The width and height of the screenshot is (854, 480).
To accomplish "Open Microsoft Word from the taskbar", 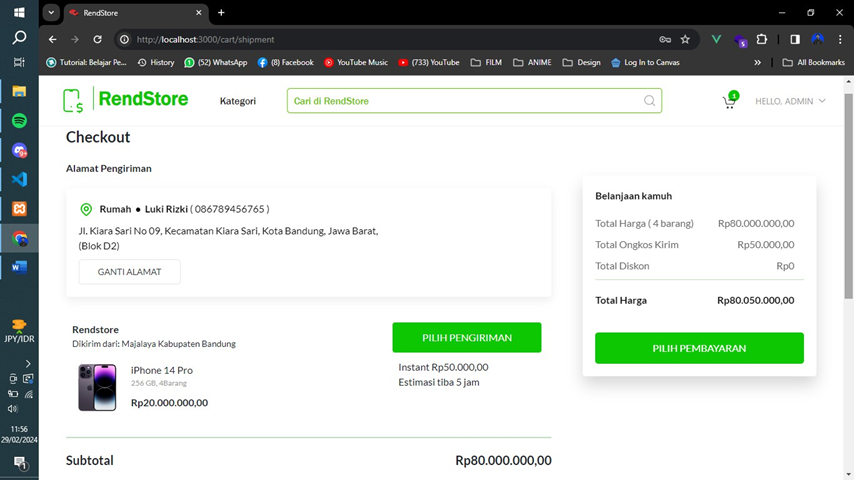I will click(x=19, y=267).
